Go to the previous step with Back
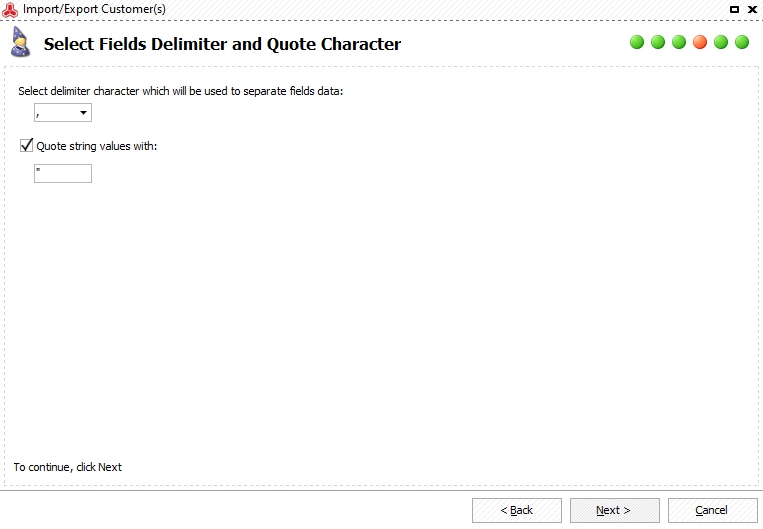This screenshot has height=529, width=763. (x=517, y=510)
